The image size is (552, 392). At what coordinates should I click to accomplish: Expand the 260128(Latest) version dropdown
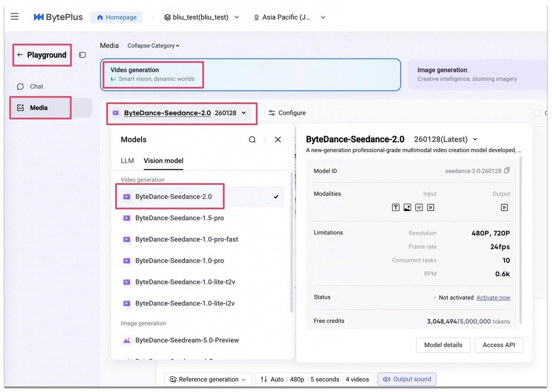point(475,139)
